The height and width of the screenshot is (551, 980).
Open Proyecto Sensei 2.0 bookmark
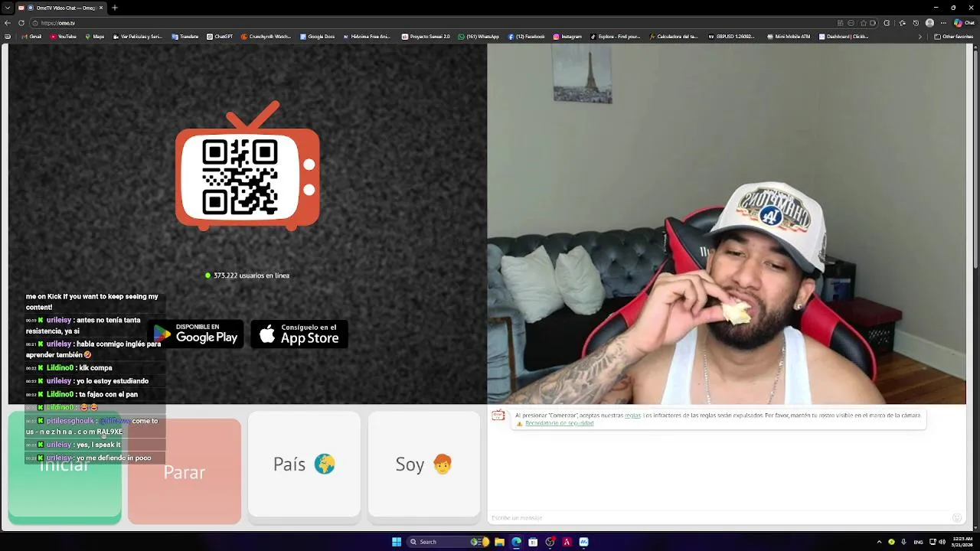point(426,36)
